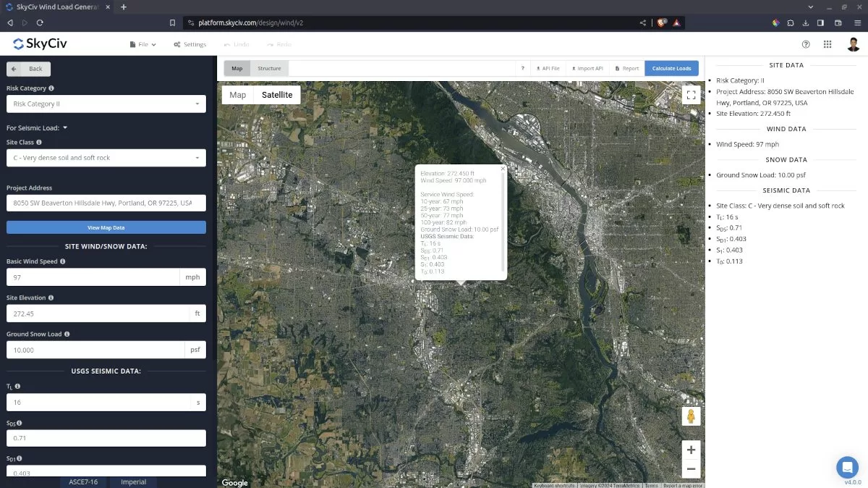The width and height of the screenshot is (868, 488).
Task: Open the apps grid icon
Action: [x=827, y=44]
